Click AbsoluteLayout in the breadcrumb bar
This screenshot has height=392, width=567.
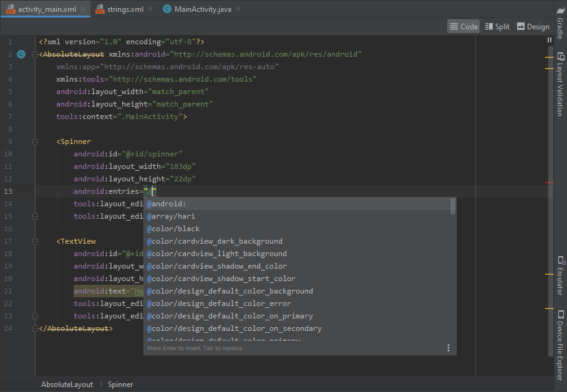tap(67, 385)
